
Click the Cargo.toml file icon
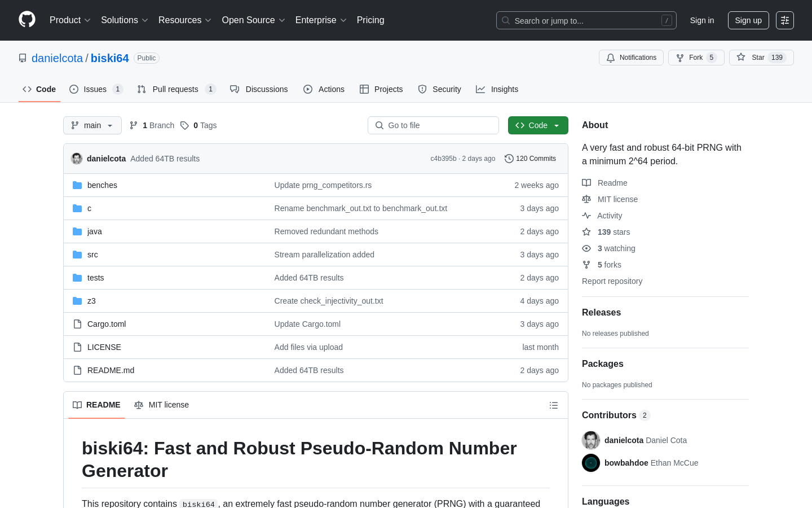(x=77, y=324)
